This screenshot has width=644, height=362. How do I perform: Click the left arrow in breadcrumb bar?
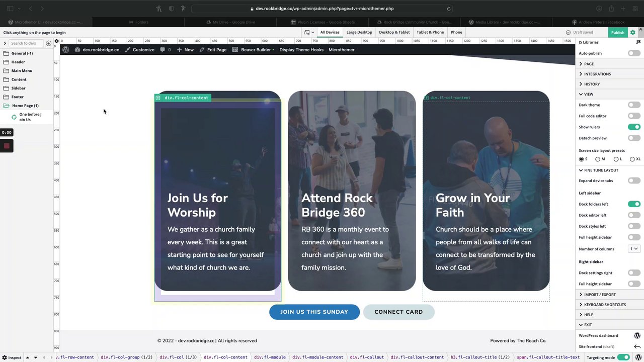pos(44,357)
